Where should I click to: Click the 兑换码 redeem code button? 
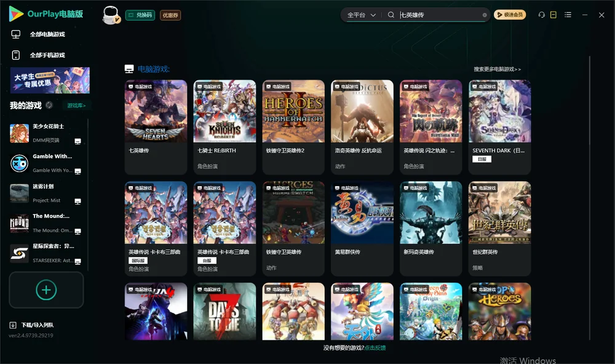tap(140, 15)
